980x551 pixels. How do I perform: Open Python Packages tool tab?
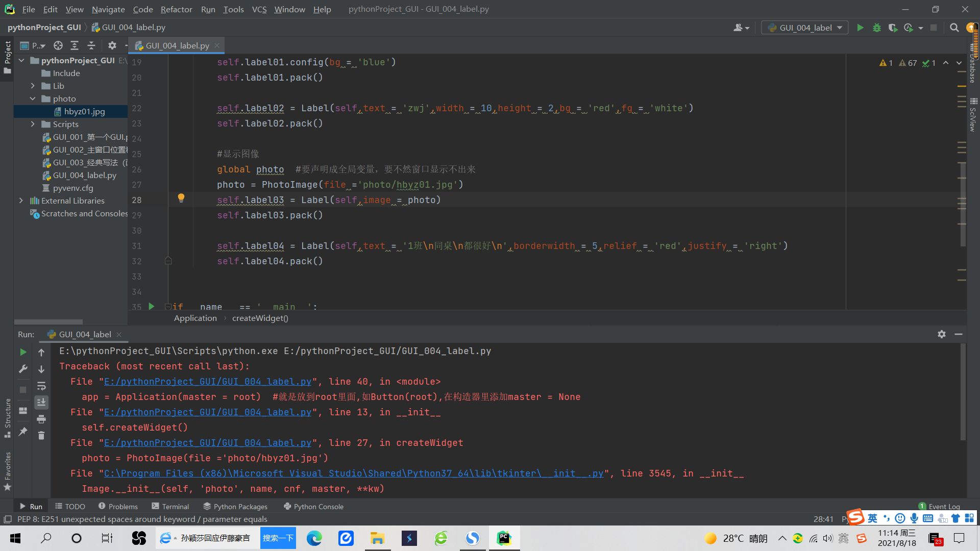coord(235,507)
